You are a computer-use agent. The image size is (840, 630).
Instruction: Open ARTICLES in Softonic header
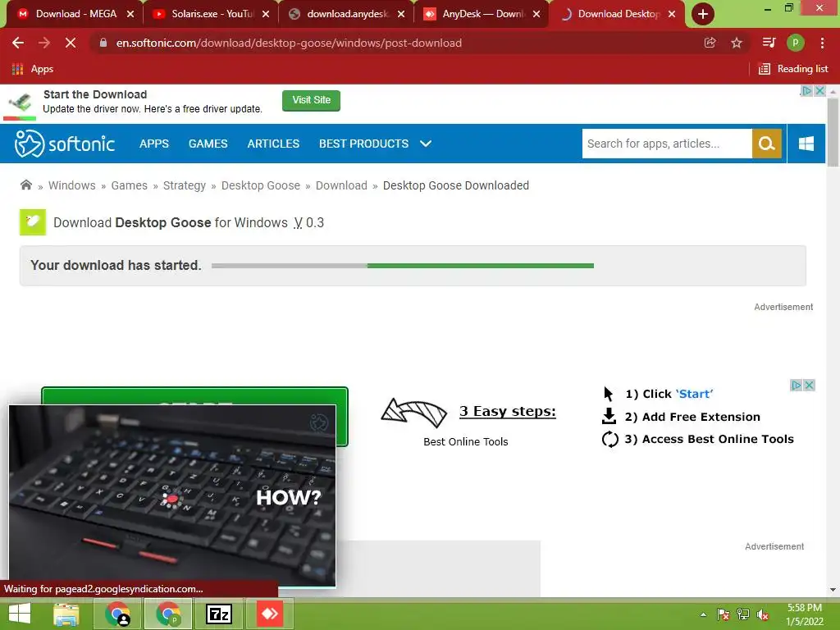(273, 144)
